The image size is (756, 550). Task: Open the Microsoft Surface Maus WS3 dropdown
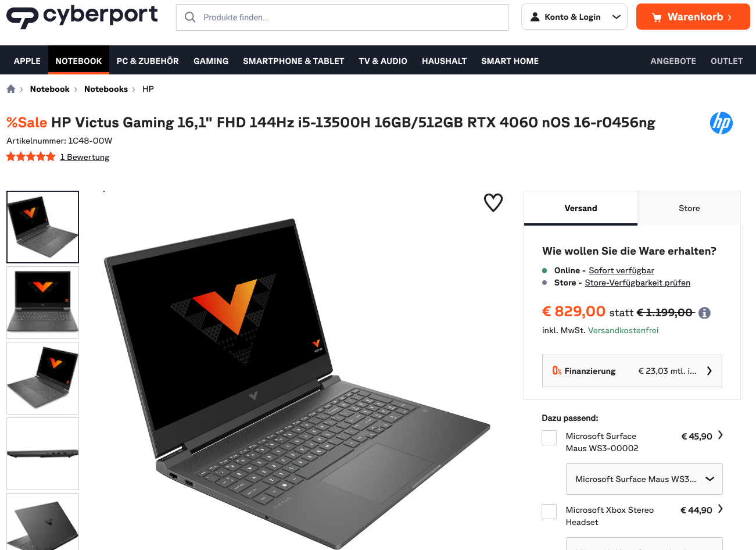(x=644, y=479)
